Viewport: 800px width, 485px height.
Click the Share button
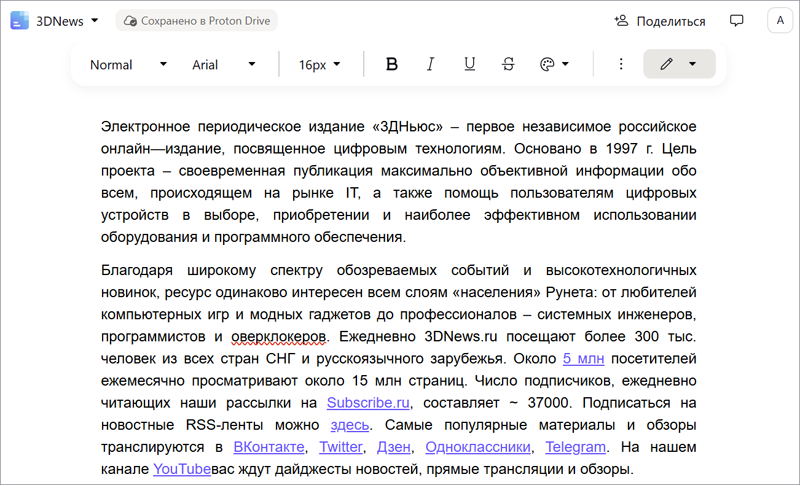tap(659, 20)
